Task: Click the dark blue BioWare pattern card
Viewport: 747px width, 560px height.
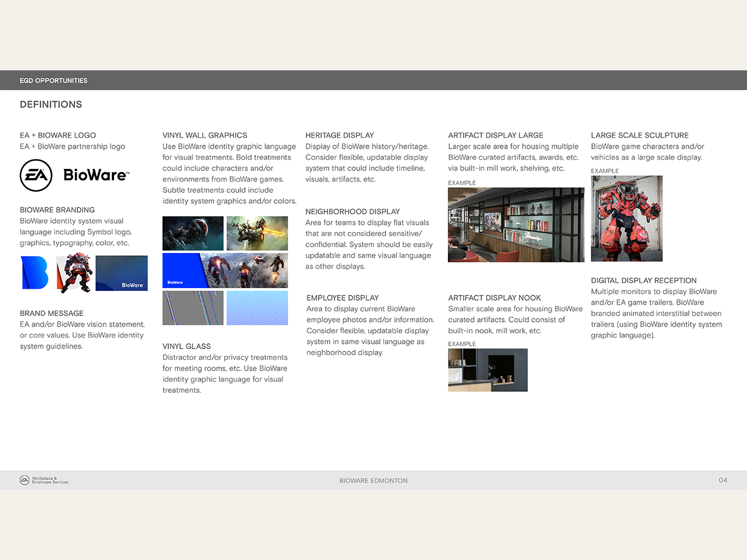Action: click(122, 273)
